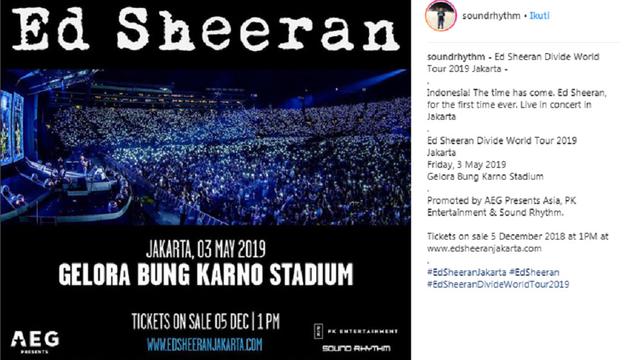Click the PK Entertainment logo
The height and width of the screenshot is (360, 640).
[x=356, y=331]
